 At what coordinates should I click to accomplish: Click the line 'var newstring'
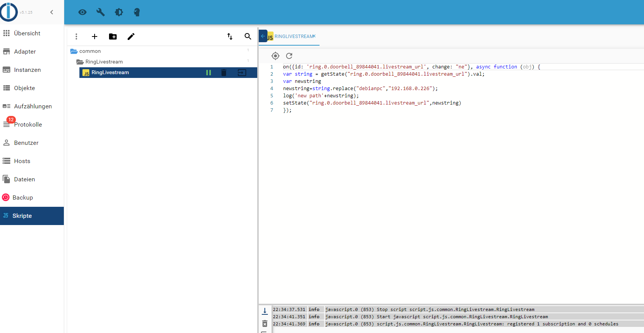pyautogui.click(x=302, y=81)
